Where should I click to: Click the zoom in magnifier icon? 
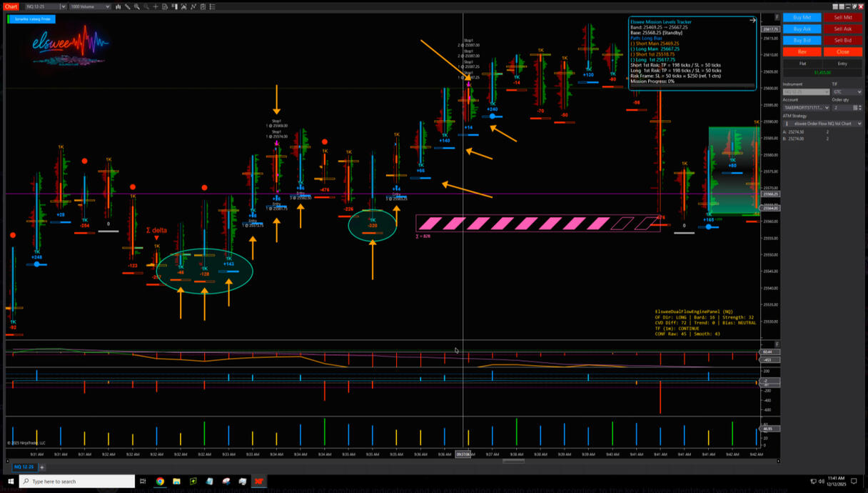[x=136, y=6]
